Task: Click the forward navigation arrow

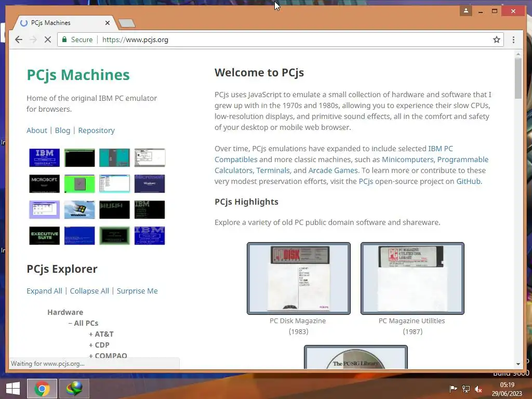Action: [x=33, y=39]
